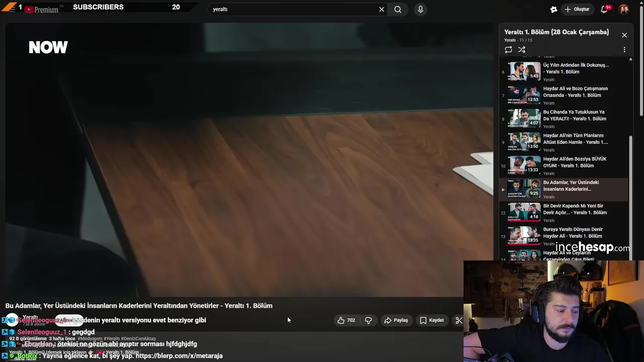This screenshot has width=644, height=362.
Task: Toggle playlist loop
Action: click(x=508, y=50)
